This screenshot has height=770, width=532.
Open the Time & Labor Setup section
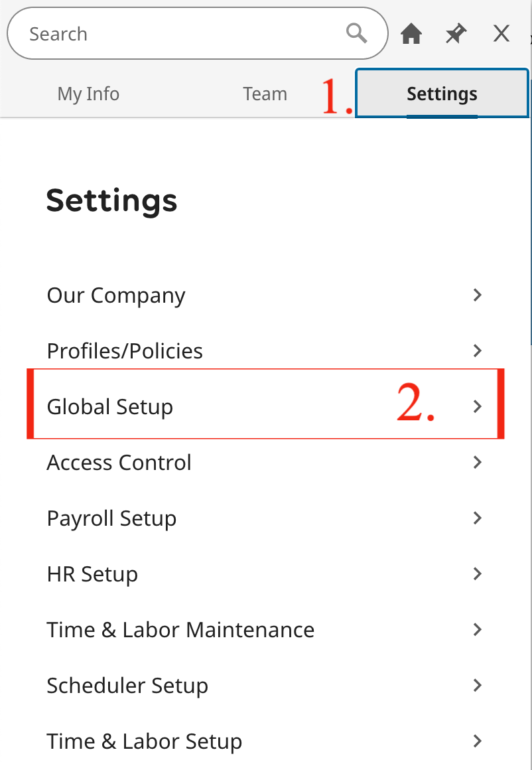click(x=144, y=741)
